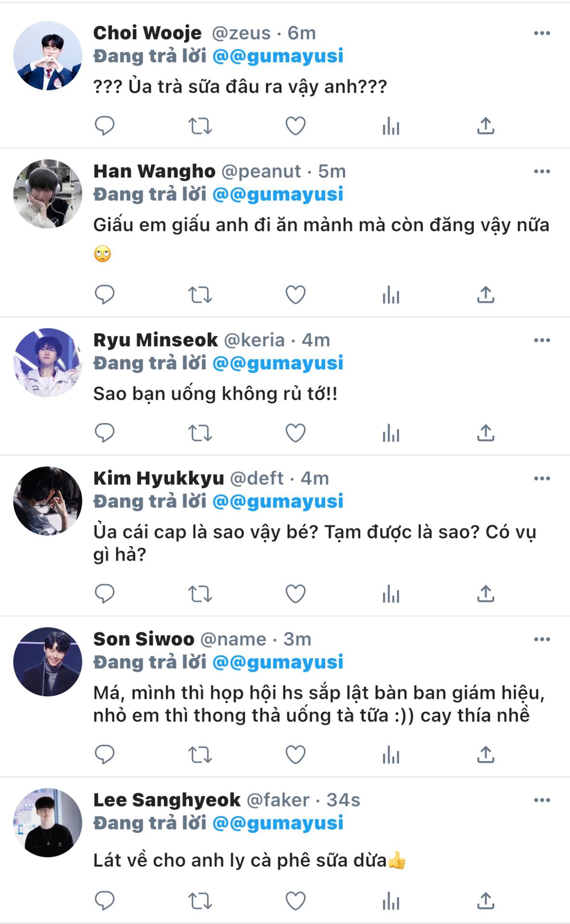Click @@gumayusi mention in Ryu Minseok's reply
The height and width of the screenshot is (924, 570).
click(x=278, y=363)
